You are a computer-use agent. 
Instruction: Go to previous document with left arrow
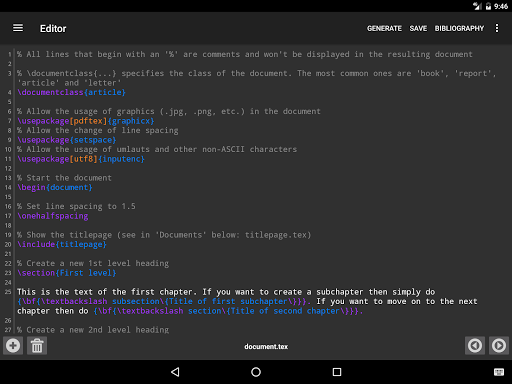475,345
